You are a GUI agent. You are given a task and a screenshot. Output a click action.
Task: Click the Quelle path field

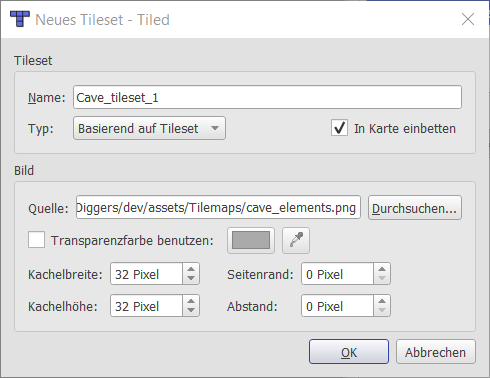[218, 207]
